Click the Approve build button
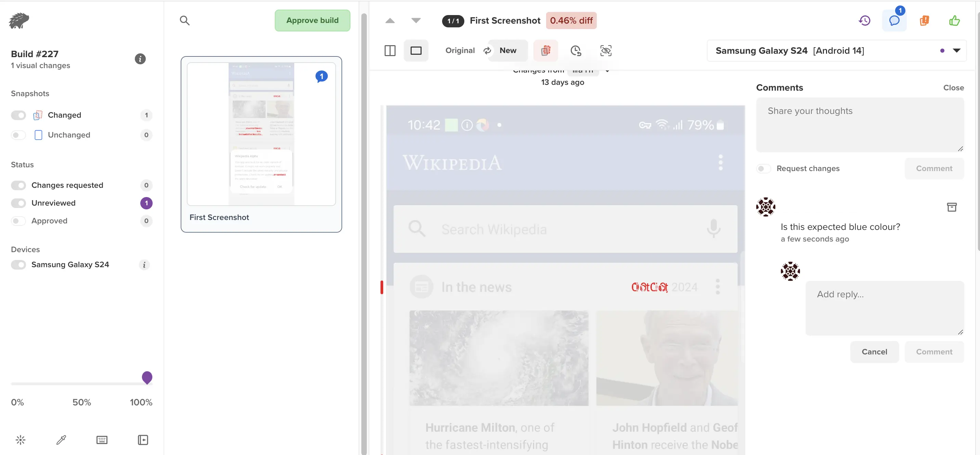This screenshot has height=455, width=980. point(312,20)
